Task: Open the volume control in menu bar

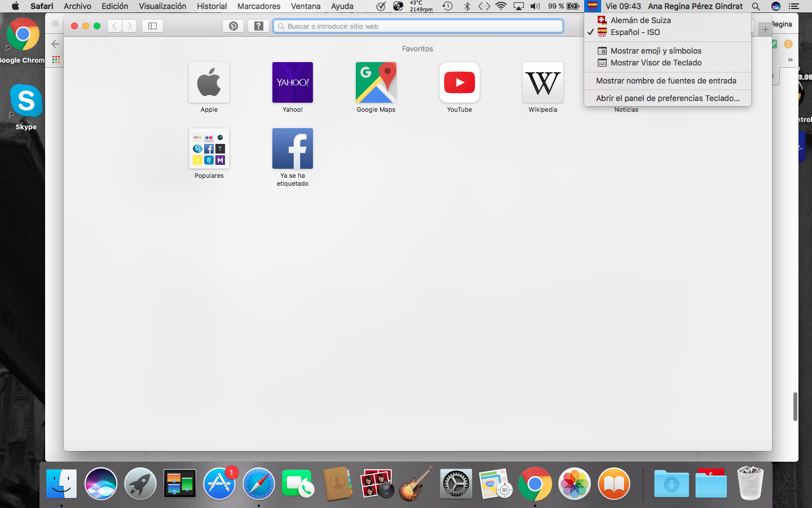Action: [535, 6]
